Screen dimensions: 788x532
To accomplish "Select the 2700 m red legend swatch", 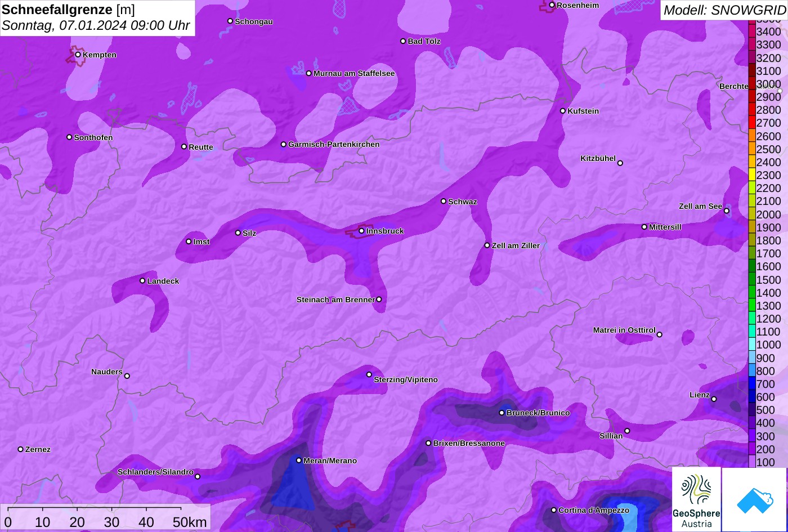I will tap(751, 123).
